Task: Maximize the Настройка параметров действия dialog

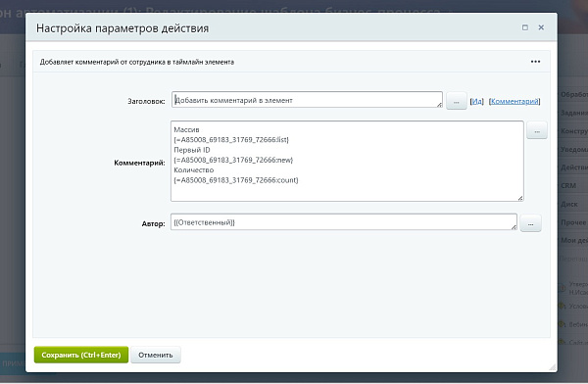Action: click(x=525, y=27)
